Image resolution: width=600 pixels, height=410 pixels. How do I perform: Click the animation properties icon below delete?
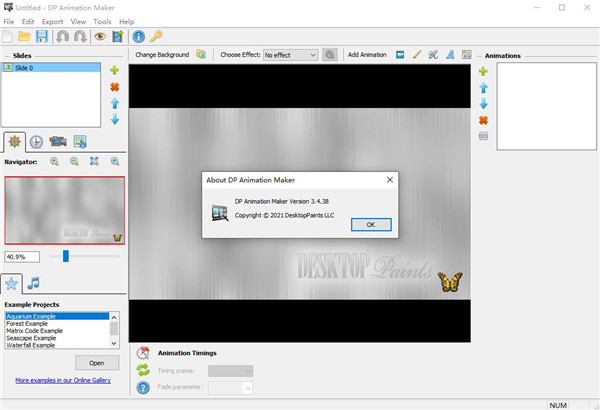(483, 136)
